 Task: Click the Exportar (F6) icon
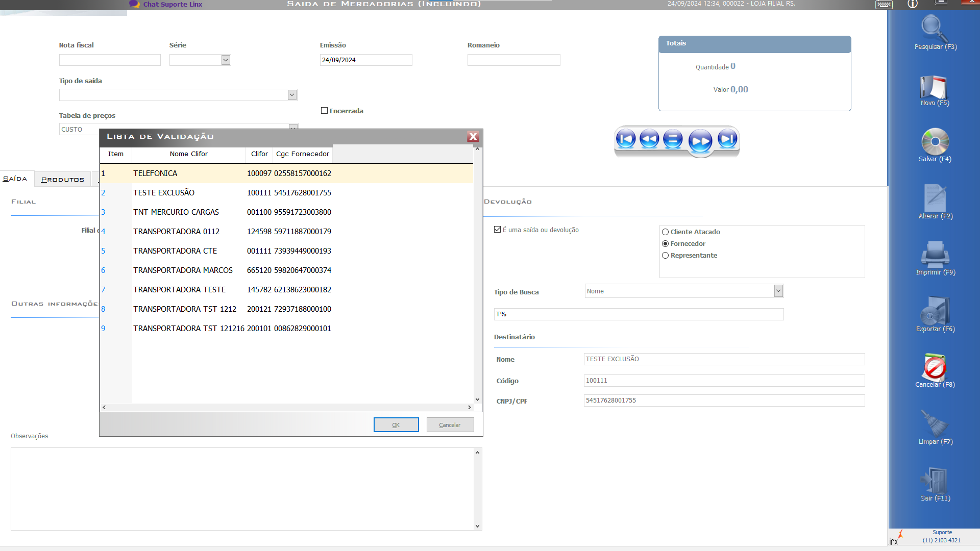coord(935,310)
